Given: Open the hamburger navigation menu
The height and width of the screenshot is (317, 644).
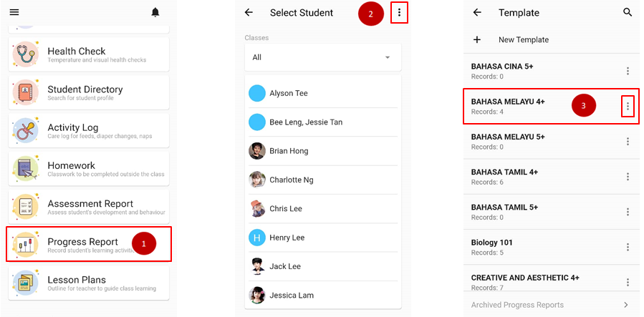Looking at the screenshot, I should click(14, 12).
